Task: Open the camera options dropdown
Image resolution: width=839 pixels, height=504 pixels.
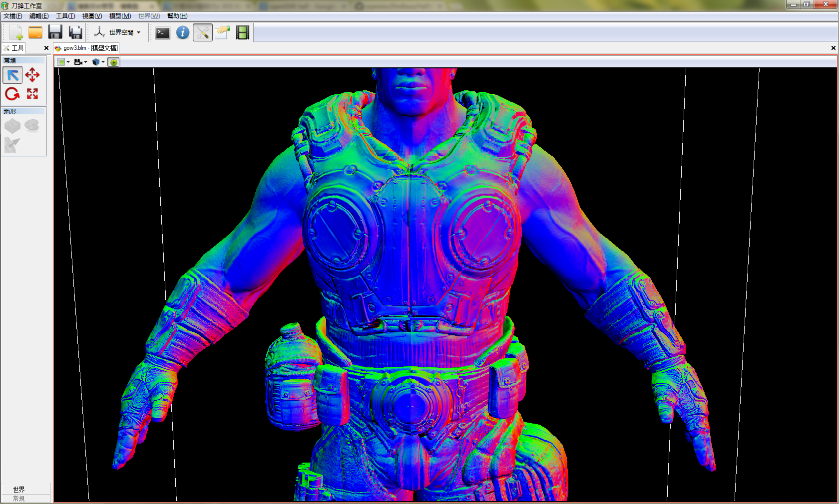Action: click(80, 62)
